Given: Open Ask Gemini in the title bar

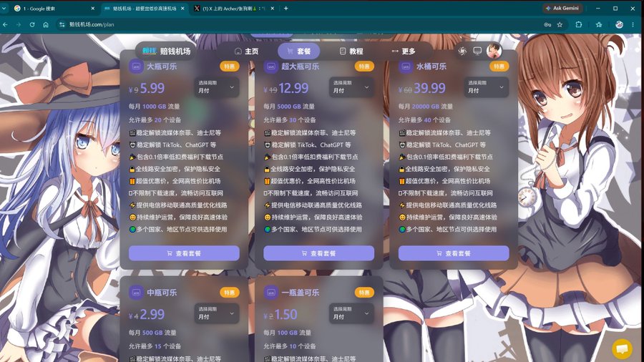Looking at the screenshot, I should point(562,8).
